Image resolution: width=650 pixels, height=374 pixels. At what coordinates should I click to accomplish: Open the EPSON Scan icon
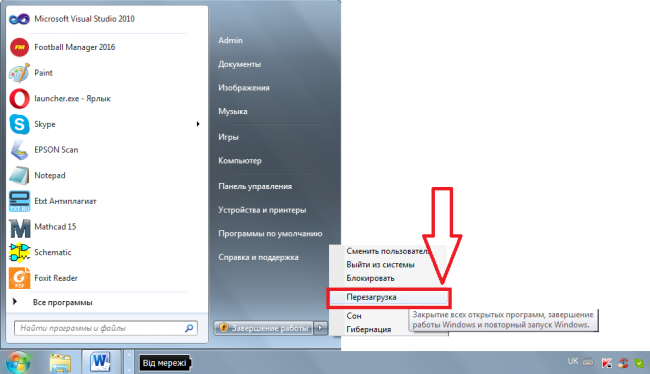pyautogui.click(x=19, y=150)
